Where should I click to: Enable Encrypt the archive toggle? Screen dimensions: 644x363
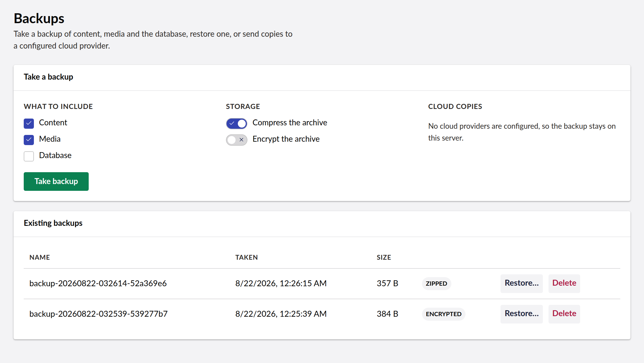pos(237,140)
